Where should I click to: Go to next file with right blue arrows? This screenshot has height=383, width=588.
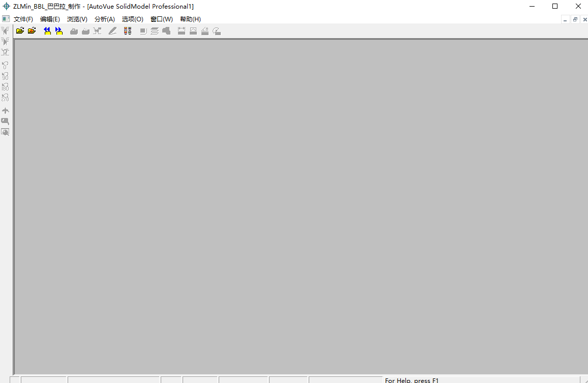pyautogui.click(x=59, y=31)
